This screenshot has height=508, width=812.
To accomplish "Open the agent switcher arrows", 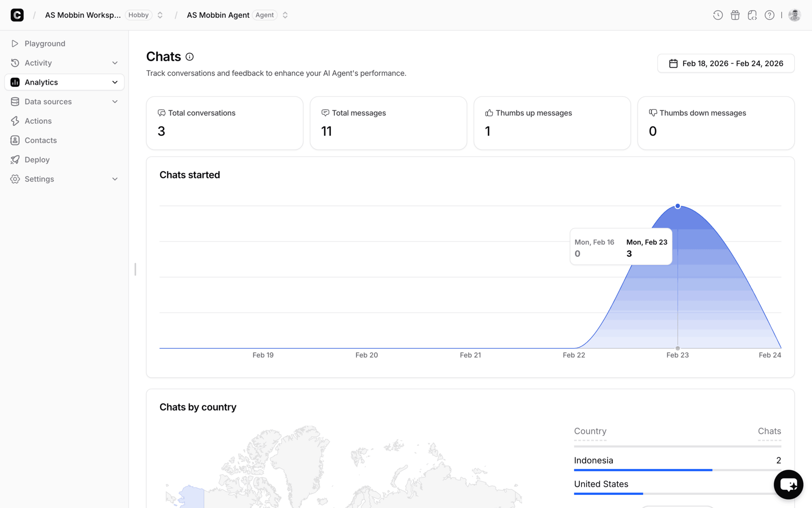I will pyautogui.click(x=285, y=15).
